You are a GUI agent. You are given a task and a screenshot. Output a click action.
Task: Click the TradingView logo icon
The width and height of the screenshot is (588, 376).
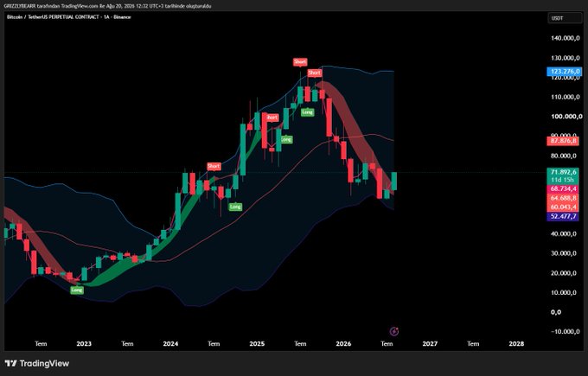pyautogui.click(x=11, y=363)
